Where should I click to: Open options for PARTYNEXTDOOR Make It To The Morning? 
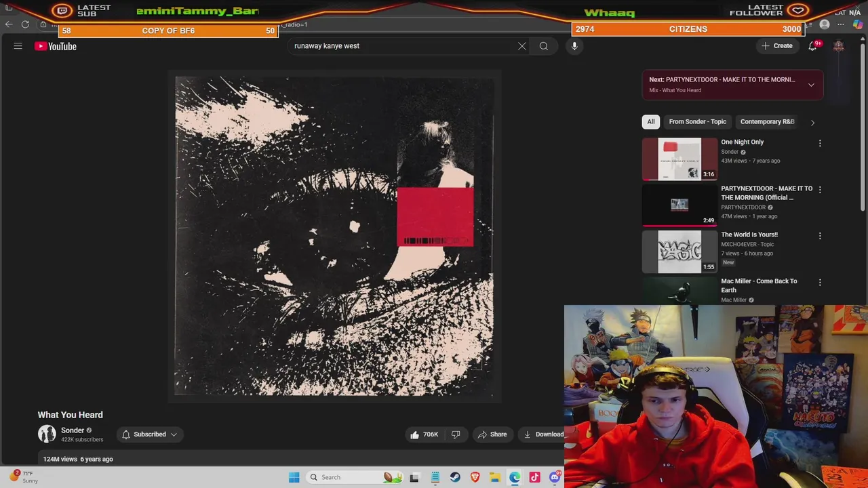(820, 190)
